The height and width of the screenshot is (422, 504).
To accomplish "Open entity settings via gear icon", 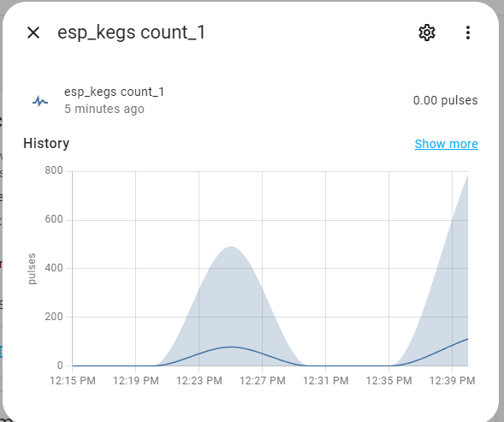I will (x=427, y=33).
